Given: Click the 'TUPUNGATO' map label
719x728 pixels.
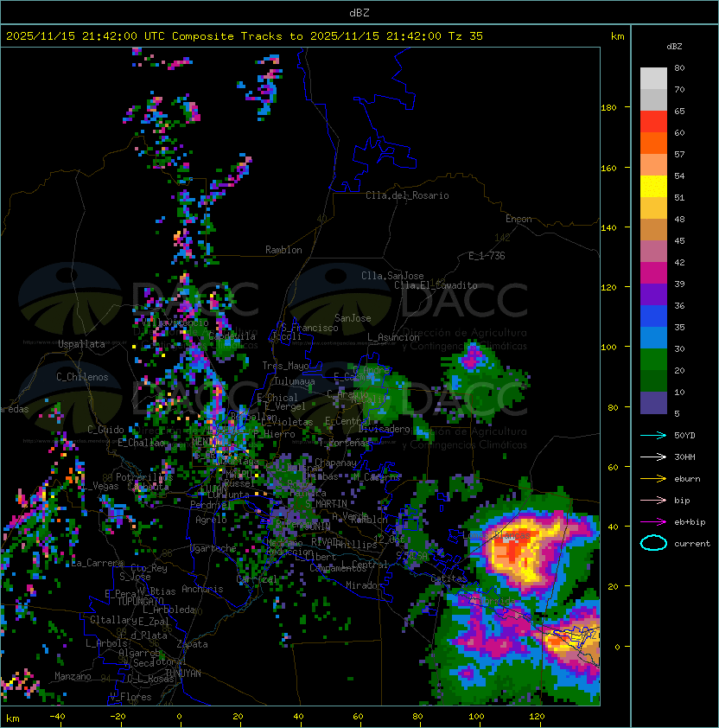Looking at the screenshot, I should [140, 601].
